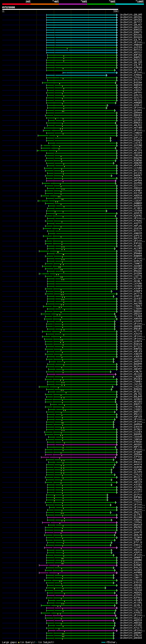Select hit label UniRef100_Q21HV1
146x644 pixels.
(x=131, y=110)
